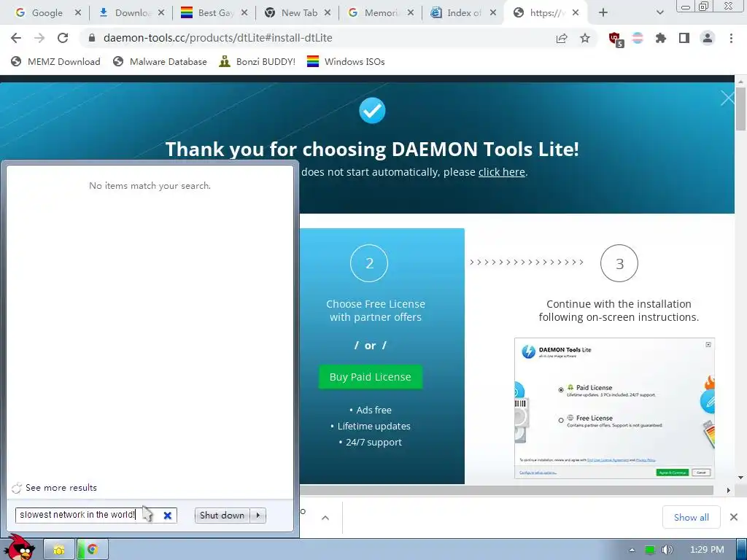Open the Angry Bird Start button
This screenshot has width=747, height=560.
pyautogui.click(x=20, y=548)
